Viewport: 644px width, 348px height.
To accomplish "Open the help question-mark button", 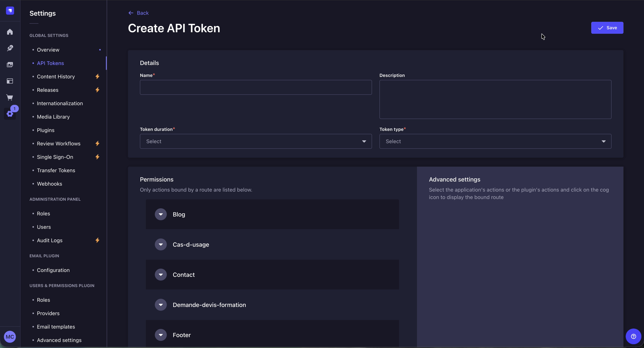I will [633, 336].
